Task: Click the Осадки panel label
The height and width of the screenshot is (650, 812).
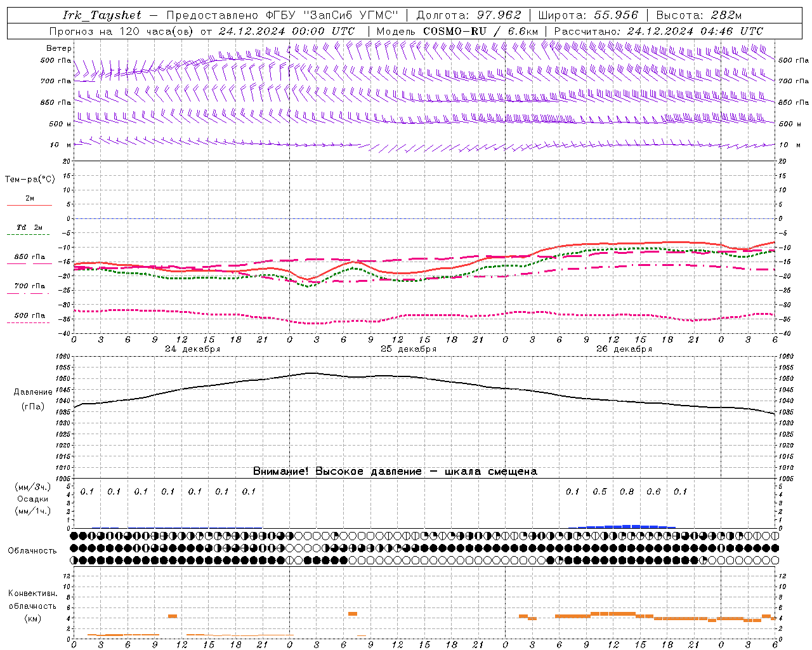Action: tap(33, 499)
